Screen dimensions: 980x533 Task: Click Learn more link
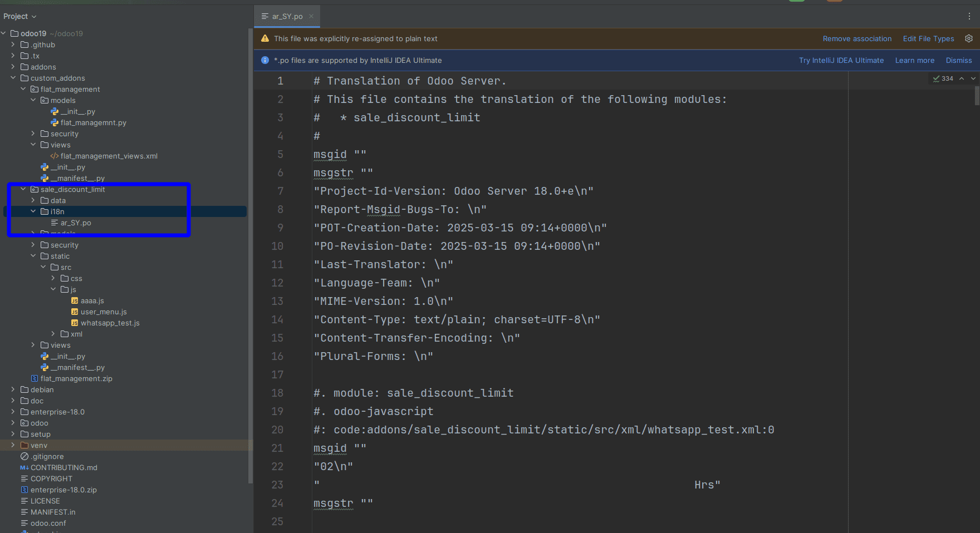pos(915,60)
